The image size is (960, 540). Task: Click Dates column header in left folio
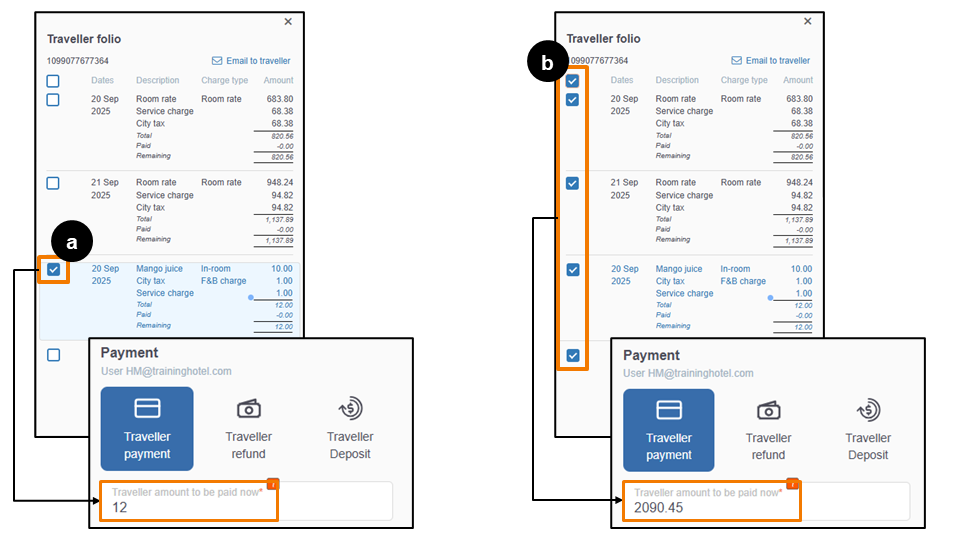(102, 80)
